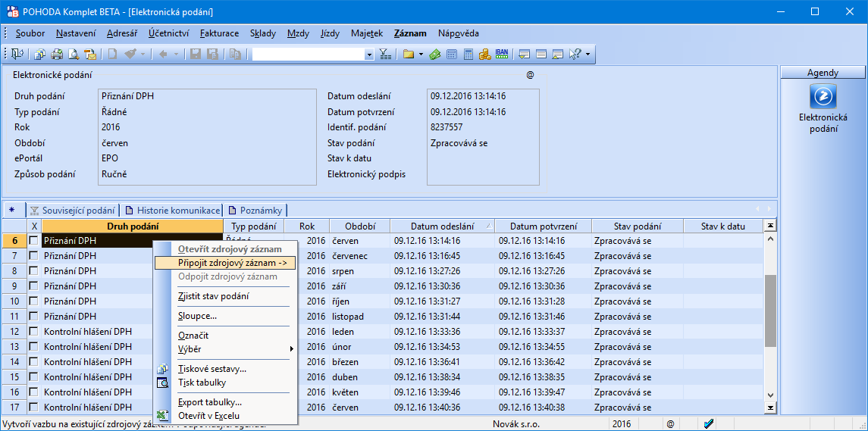Jump to table top with scrollbar button
This screenshot has height=431, width=868.
click(x=770, y=226)
